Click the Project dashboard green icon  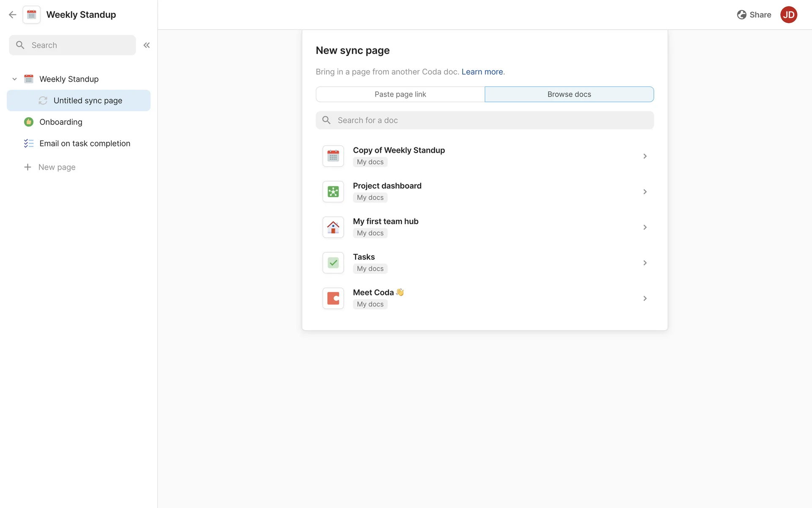(333, 192)
